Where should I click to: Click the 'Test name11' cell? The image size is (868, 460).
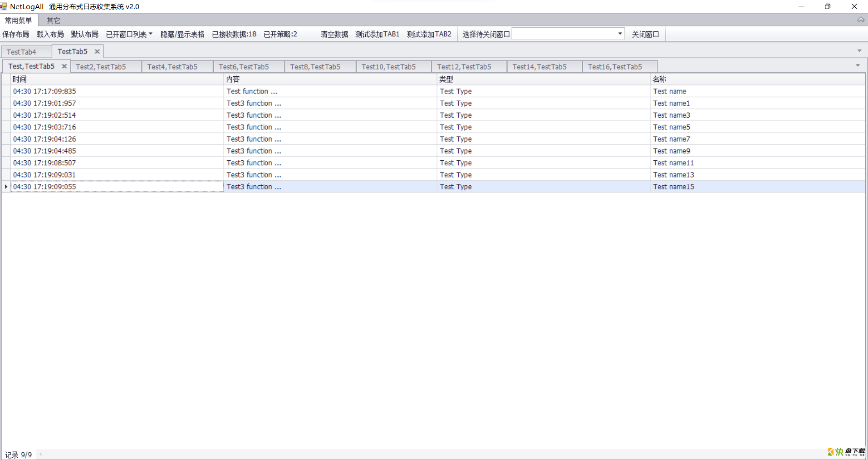pos(757,163)
